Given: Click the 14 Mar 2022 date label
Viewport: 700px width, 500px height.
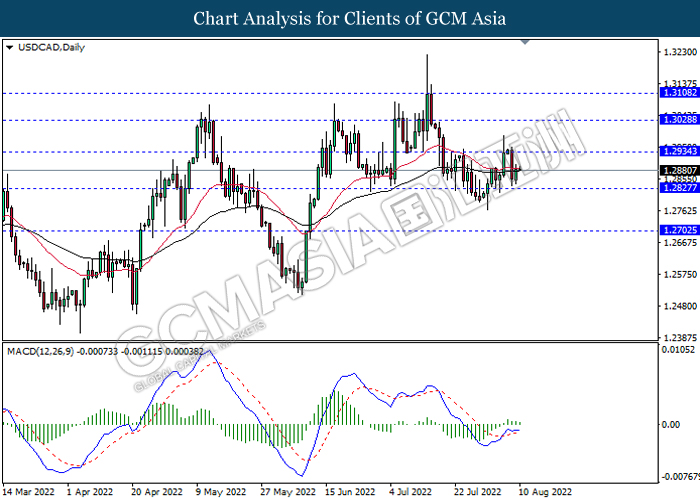Looking at the screenshot, I should (29, 492).
